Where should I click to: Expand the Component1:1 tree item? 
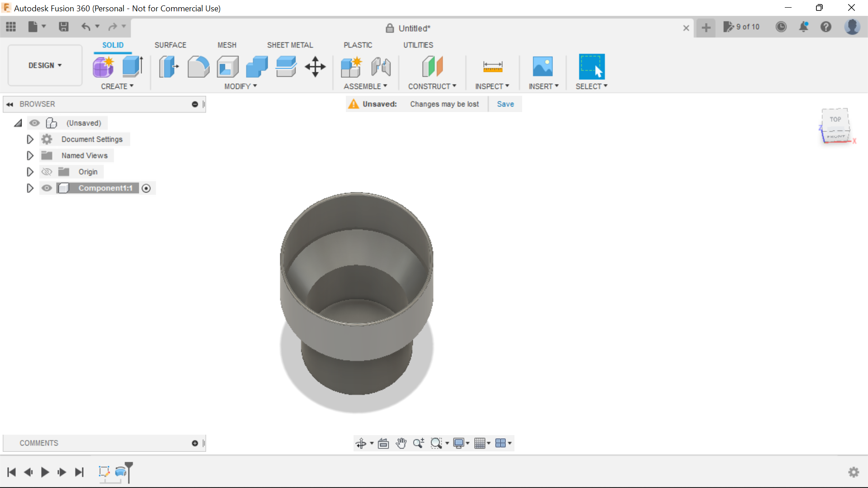coord(30,188)
